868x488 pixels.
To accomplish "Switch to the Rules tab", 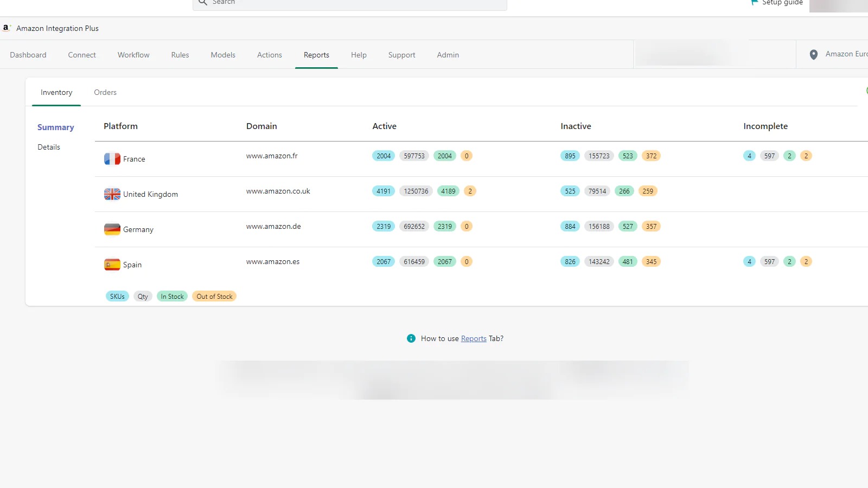I will tap(180, 55).
